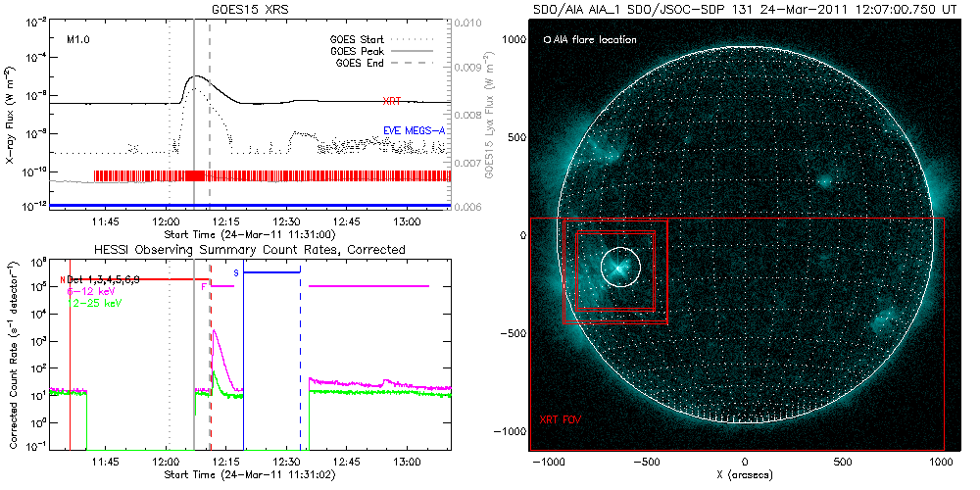Click the 12-25 keV legend text
Screen dimensions: 980x490
click(90, 303)
